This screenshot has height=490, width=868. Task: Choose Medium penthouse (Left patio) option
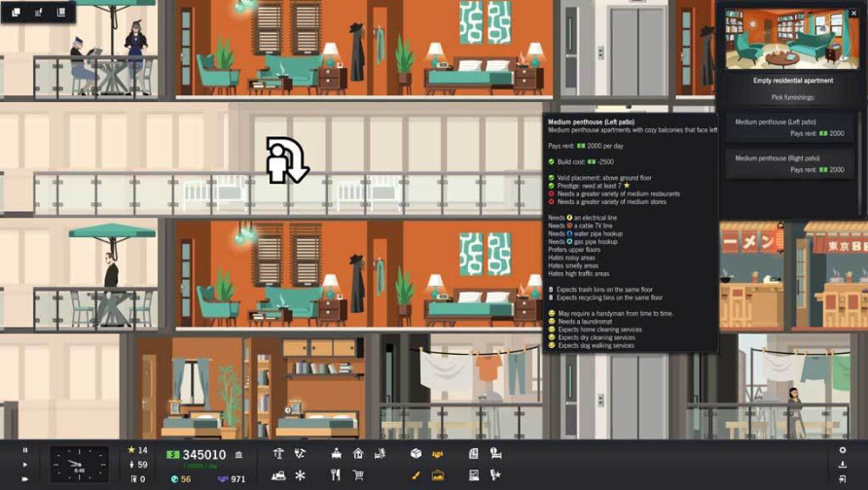coord(789,127)
